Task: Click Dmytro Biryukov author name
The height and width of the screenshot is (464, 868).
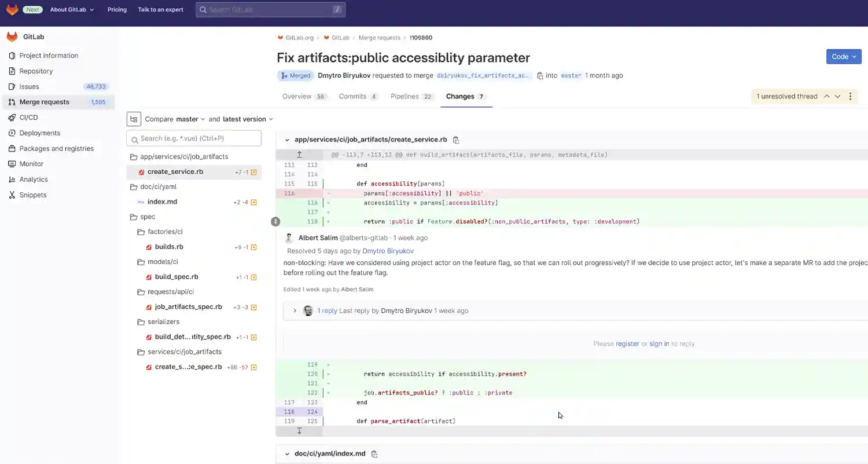Action: point(344,75)
